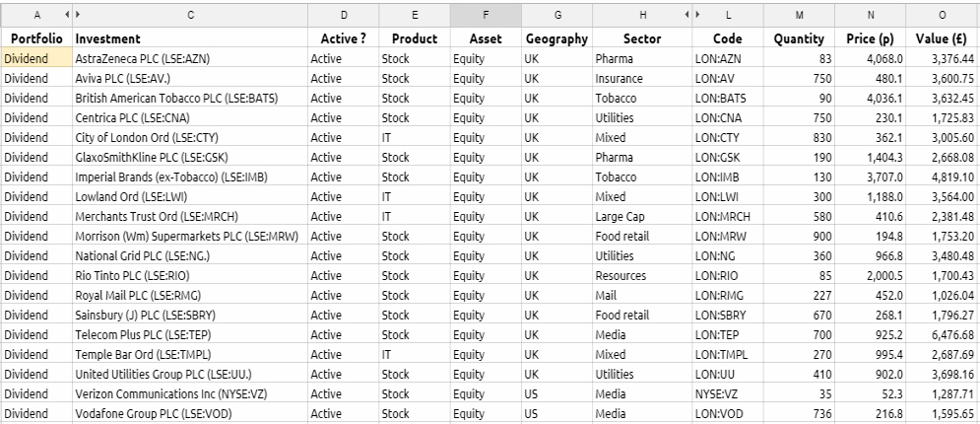Expand hidden column arrow left of column C

(x=78, y=15)
